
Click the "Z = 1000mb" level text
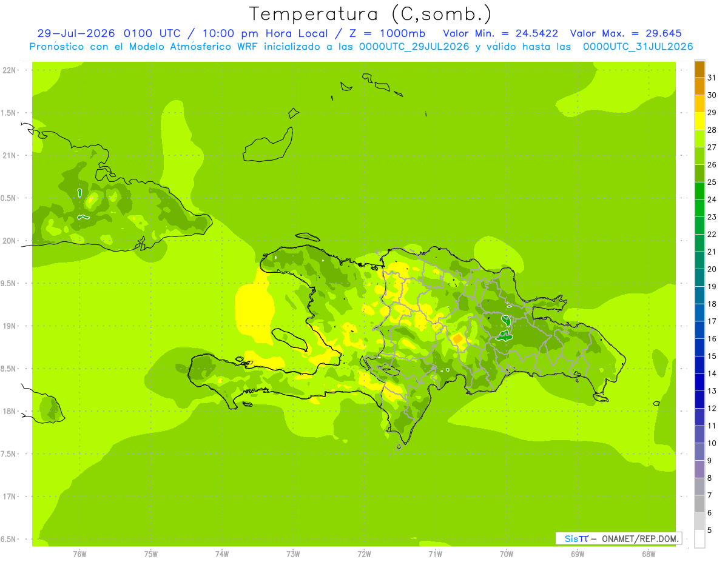click(x=385, y=33)
